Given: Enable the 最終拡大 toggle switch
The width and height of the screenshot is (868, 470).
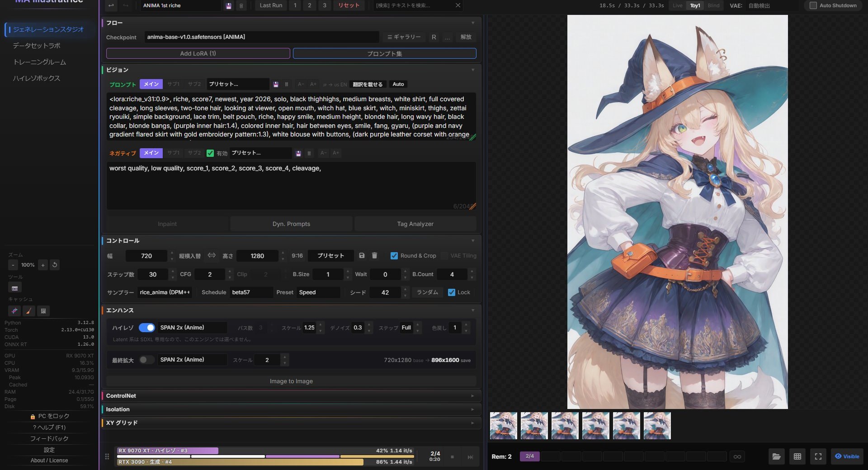Looking at the screenshot, I should pos(146,360).
